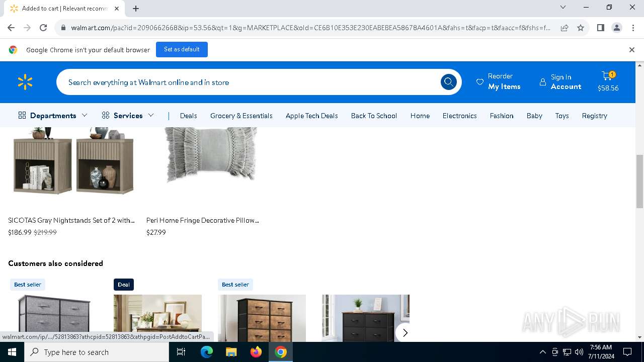Click the Chrome icon in taskbar
Image resolution: width=644 pixels, height=362 pixels.
point(281,352)
